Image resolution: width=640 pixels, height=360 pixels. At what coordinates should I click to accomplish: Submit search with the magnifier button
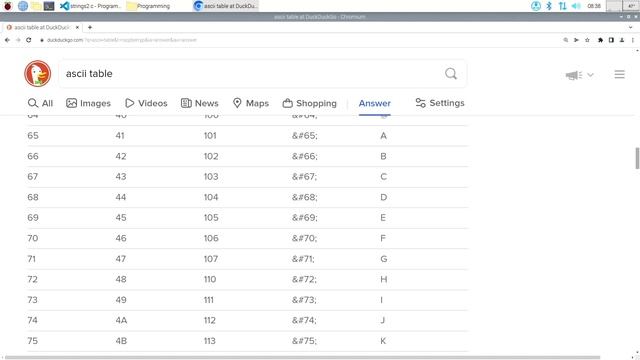point(451,74)
